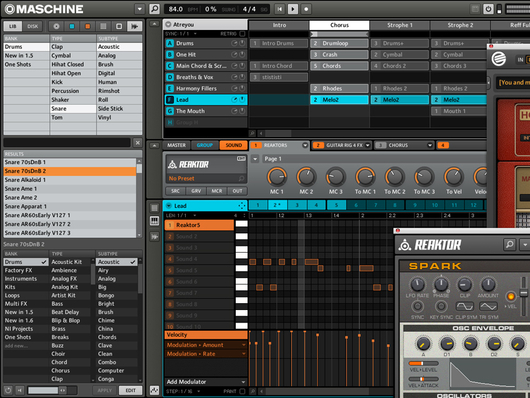Screen dimensions: 530x398
Task: Select the DISK browser tab
Action: 32,26
